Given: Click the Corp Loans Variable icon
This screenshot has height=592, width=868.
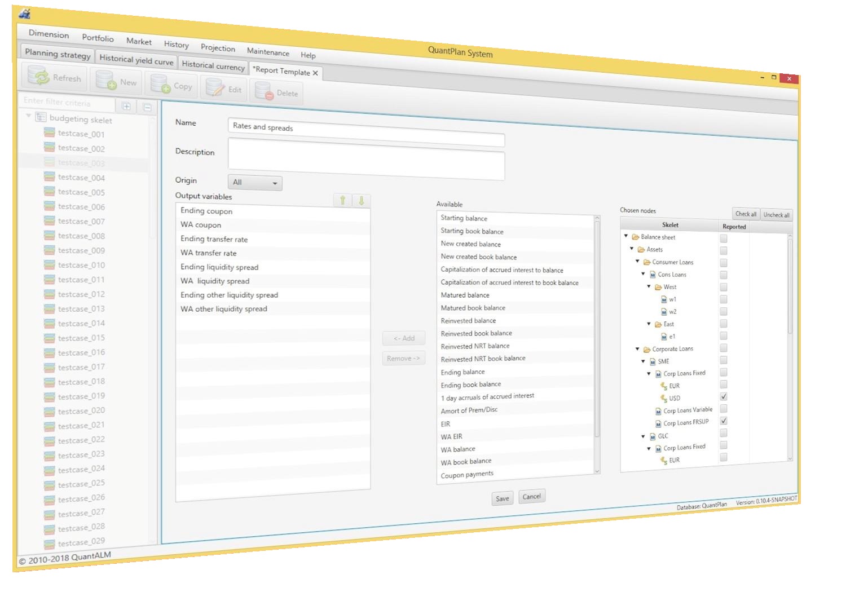Looking at the screenshot, I should pyautogui.click(x=658, y=411).
